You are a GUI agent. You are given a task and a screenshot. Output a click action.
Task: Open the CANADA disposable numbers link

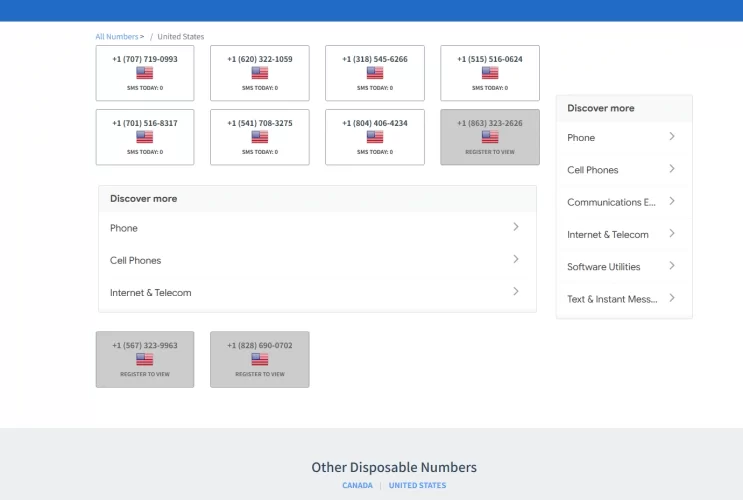pos(357,486)
